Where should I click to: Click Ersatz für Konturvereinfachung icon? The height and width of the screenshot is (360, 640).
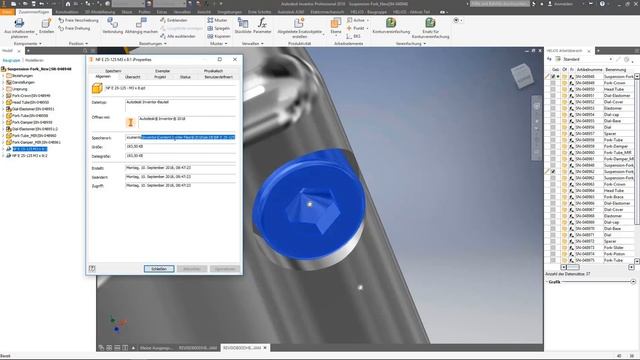click(430, 23)
